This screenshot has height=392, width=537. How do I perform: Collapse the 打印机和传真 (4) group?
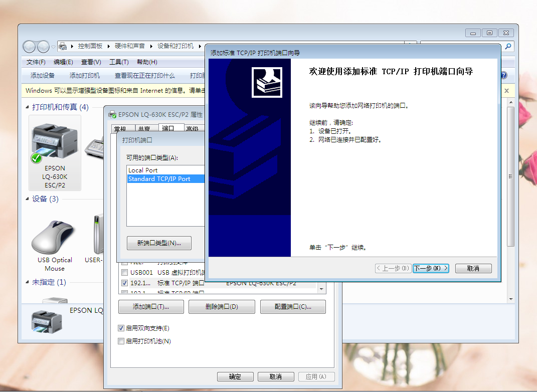(28, 107)
